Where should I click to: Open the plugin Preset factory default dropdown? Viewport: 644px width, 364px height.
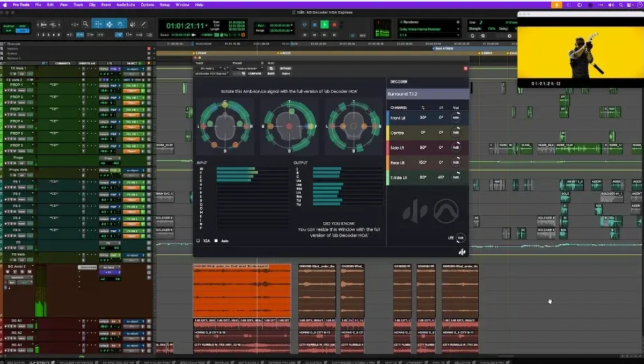(x=247, y=68)
